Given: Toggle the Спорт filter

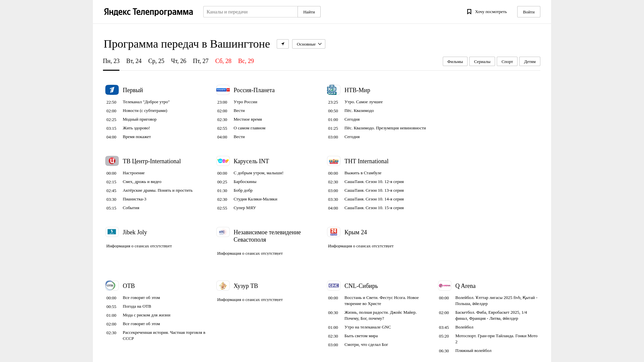Looking at the screenshot, I should point(507,61).
